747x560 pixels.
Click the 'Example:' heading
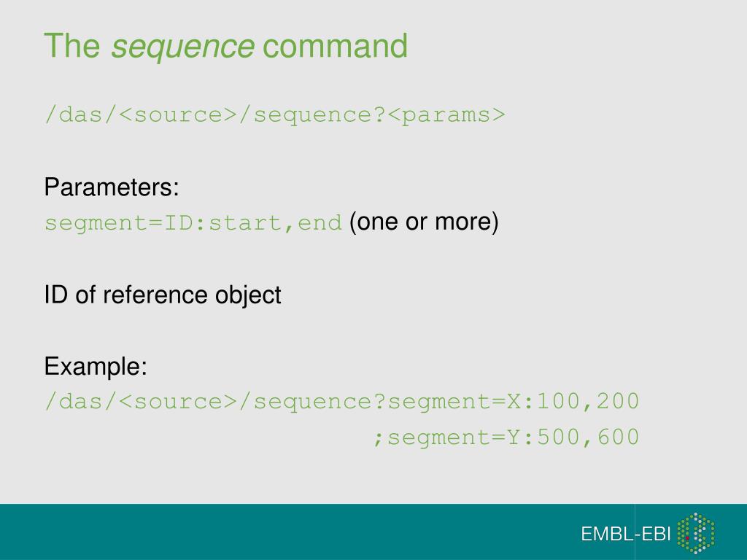(x=96, y=366)
